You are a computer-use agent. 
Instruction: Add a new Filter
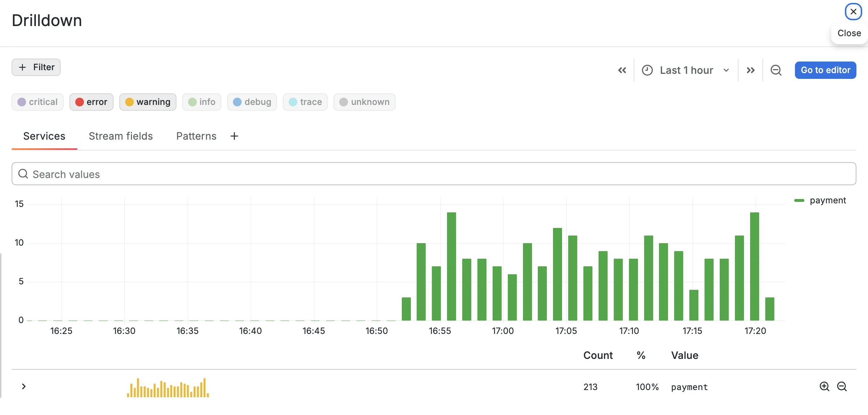coord(36,67)
